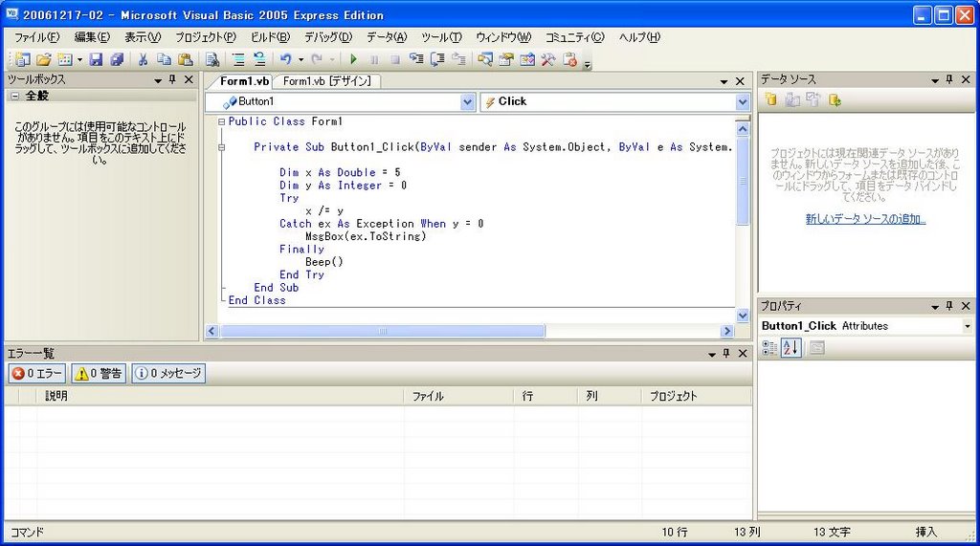Collapse the 全般 toolbox group
980x546 pixels.
tap(14, 96)
